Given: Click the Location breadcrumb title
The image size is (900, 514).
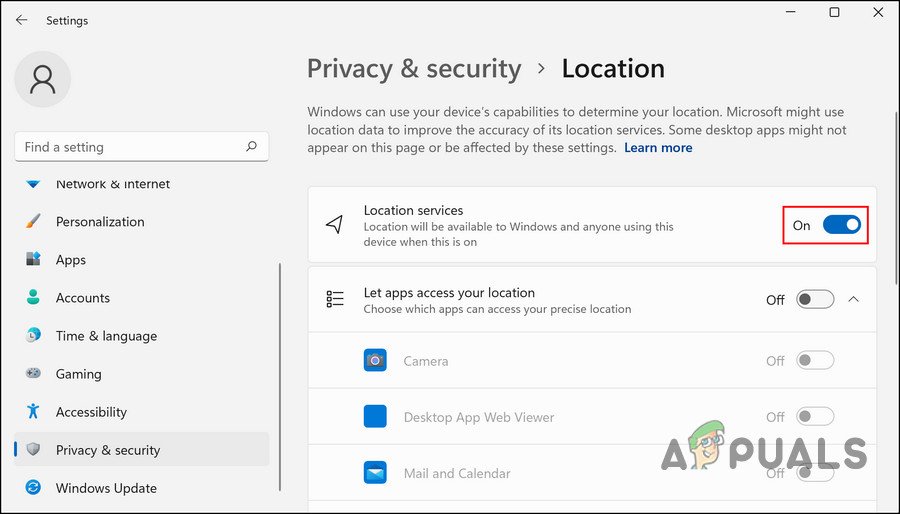Looking at the screenshot, I should point(613,69).
